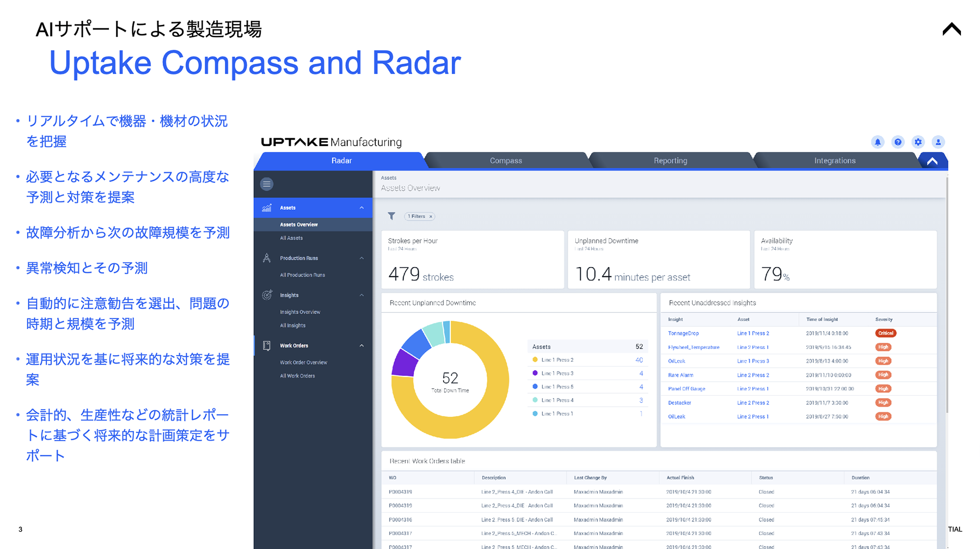
Task: Switch to the Radar tab
Action: tap(342, 161)
